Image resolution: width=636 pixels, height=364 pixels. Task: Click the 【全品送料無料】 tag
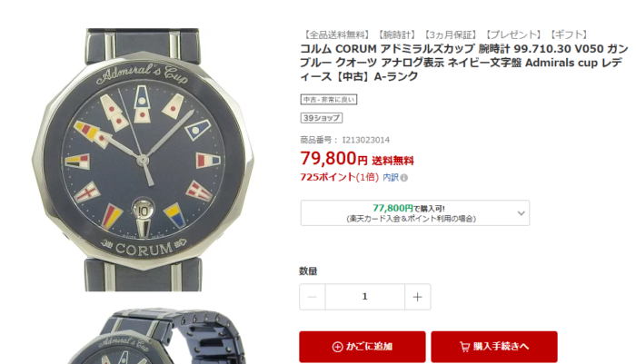coord(335,34)
